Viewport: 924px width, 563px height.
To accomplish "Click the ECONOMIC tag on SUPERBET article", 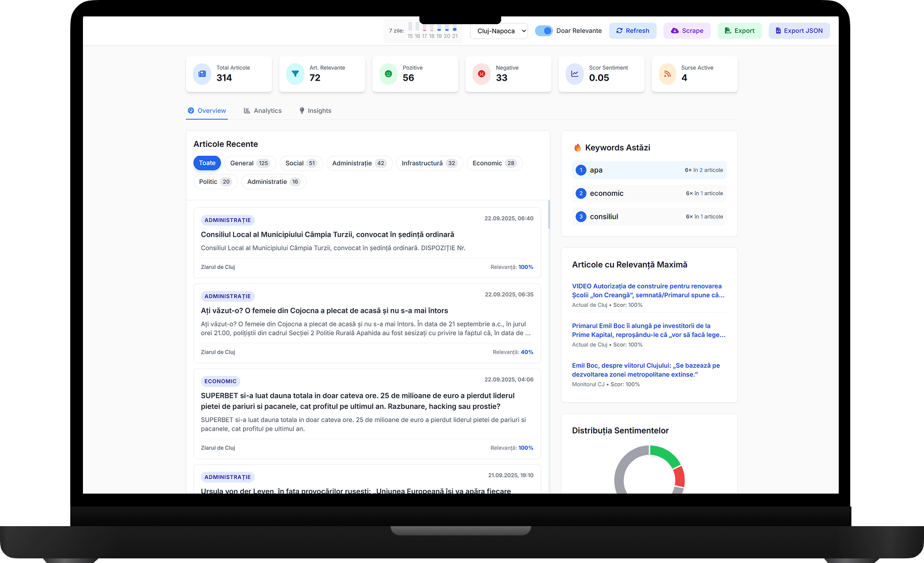I will [x=220, y=381].
